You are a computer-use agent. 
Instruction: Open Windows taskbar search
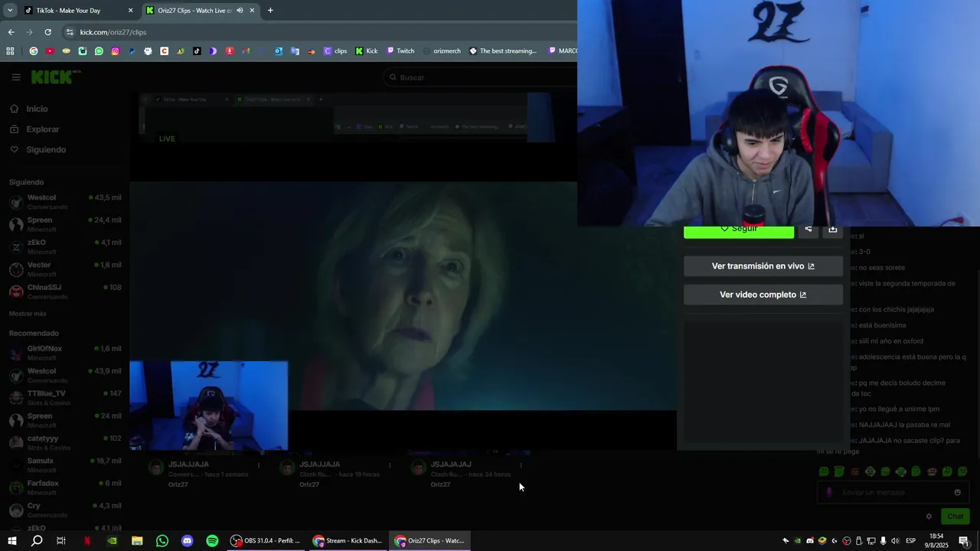pos(37,541)
